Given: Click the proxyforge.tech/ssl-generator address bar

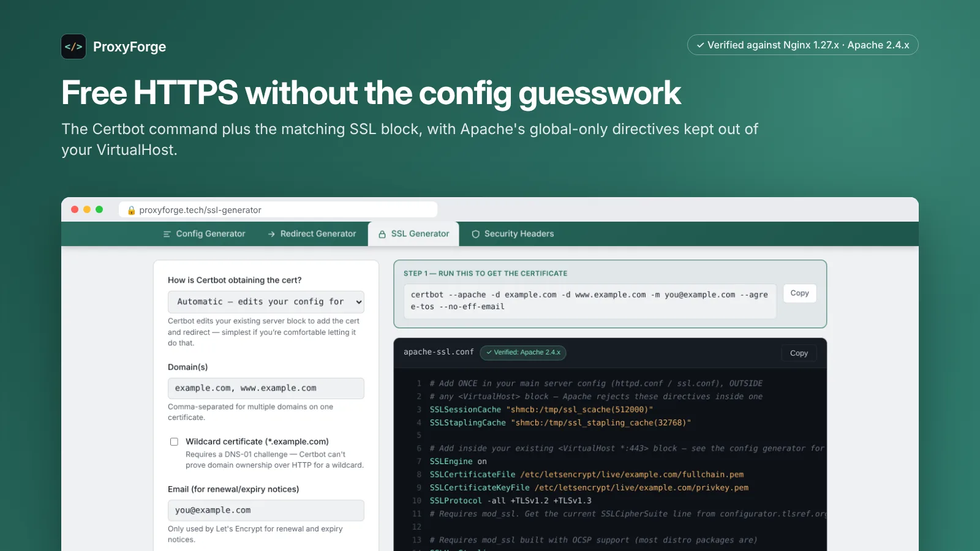Looking at the screenshot, I should pos(278,210).
